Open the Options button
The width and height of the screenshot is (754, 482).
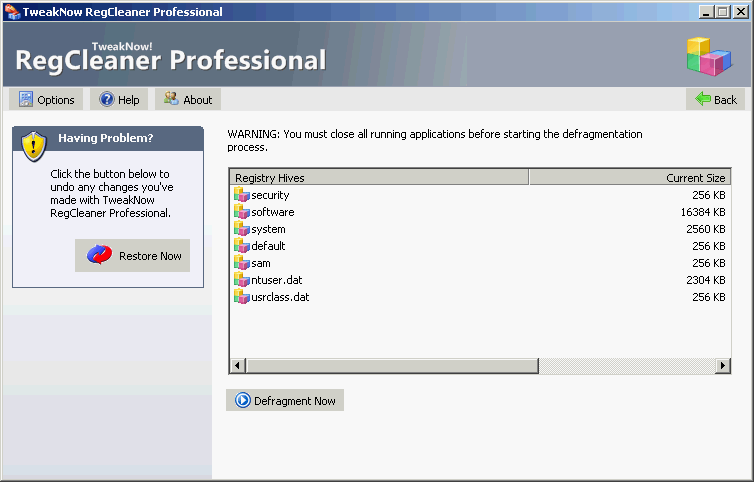[46, 100]
